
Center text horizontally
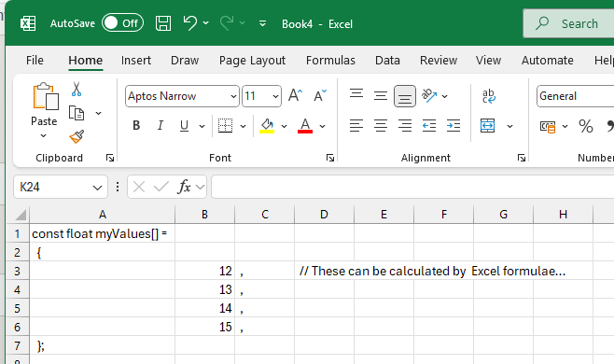coord(381,126)
